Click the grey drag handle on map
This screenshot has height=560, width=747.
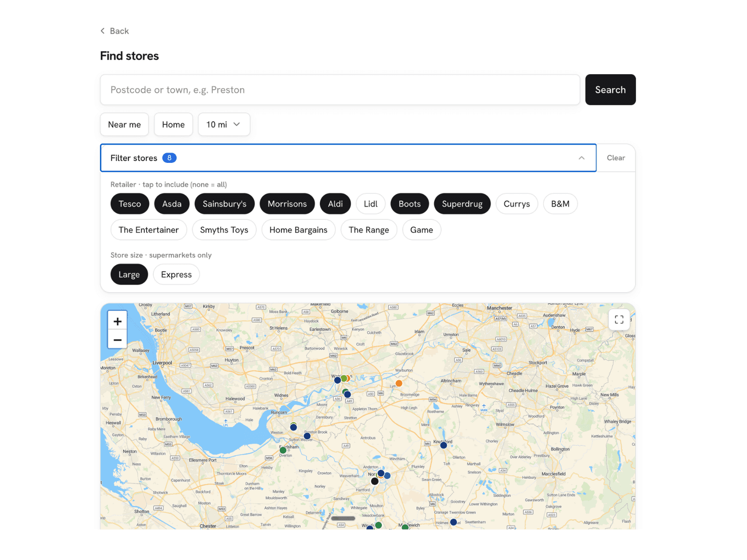(344, 518)
